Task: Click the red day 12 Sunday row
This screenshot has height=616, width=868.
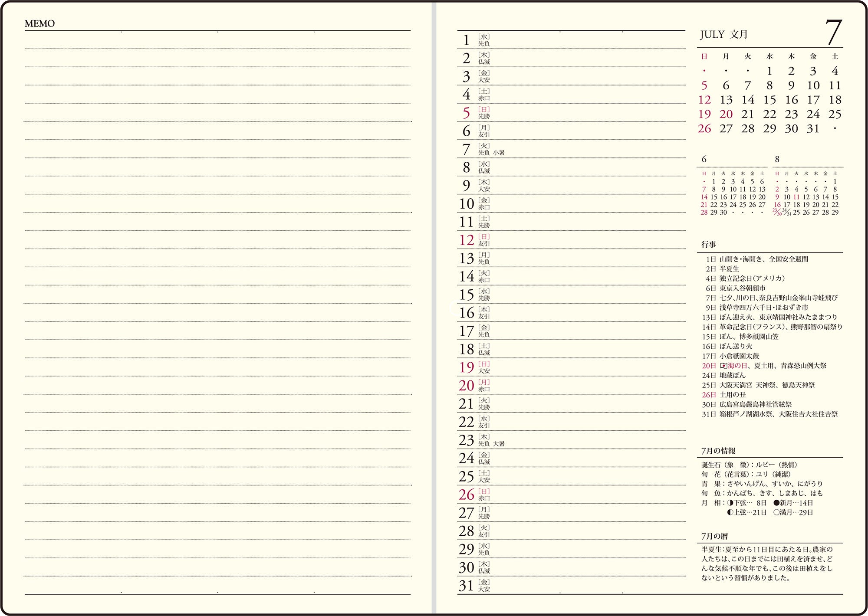Action: pyautogui.click(x=571, y=240)
